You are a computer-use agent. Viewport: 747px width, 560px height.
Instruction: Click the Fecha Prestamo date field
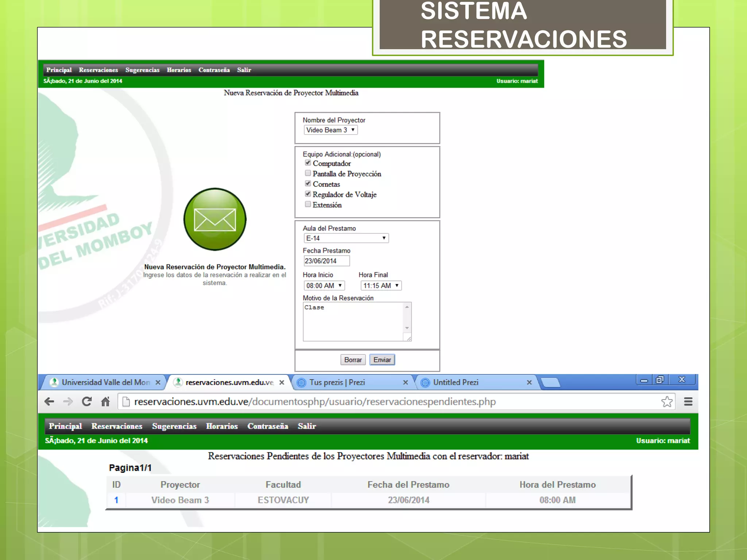(326, 261)
